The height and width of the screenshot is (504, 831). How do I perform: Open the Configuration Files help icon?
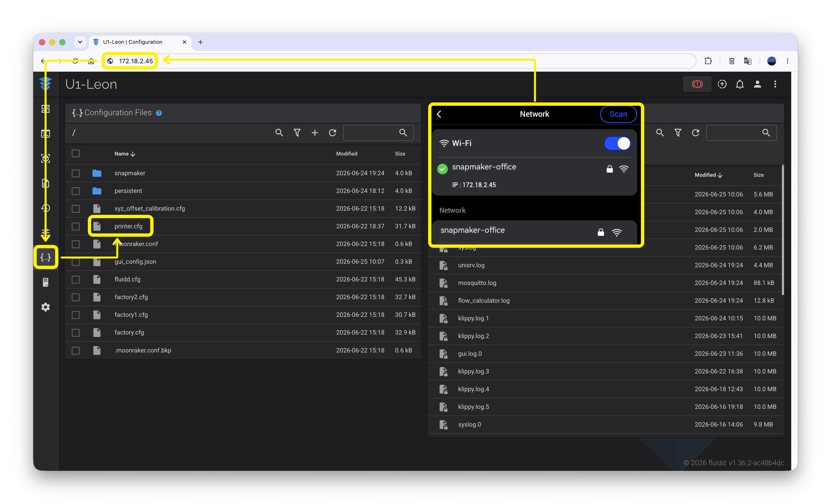(x=159, y=113)
